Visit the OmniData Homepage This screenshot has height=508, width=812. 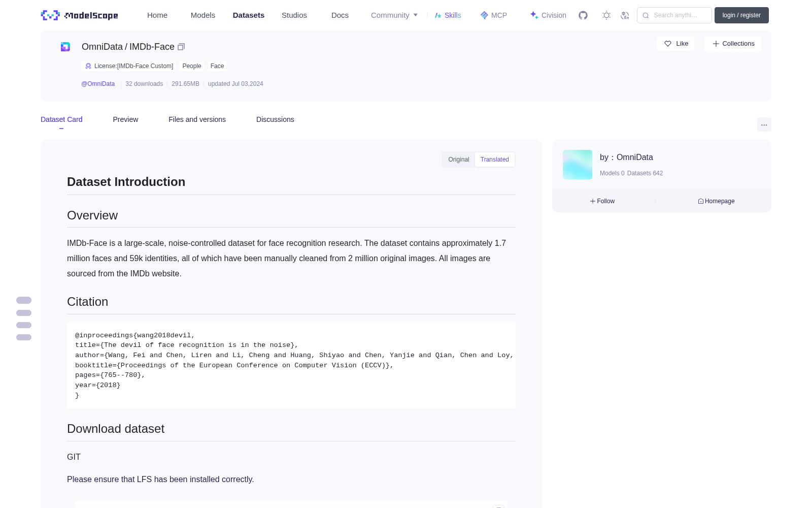pyautogui.click(x=716, y=201)
